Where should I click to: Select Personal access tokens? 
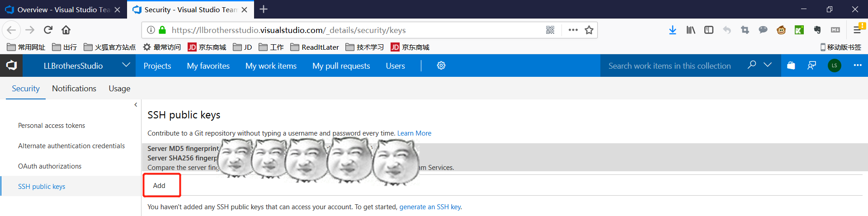pos(52,126)
